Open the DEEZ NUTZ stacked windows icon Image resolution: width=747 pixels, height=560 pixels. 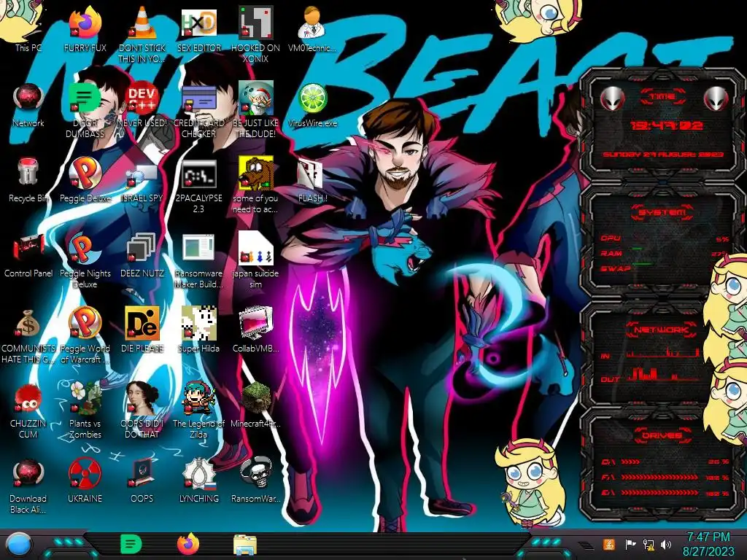pyautogui.click(x=142, y=253)
